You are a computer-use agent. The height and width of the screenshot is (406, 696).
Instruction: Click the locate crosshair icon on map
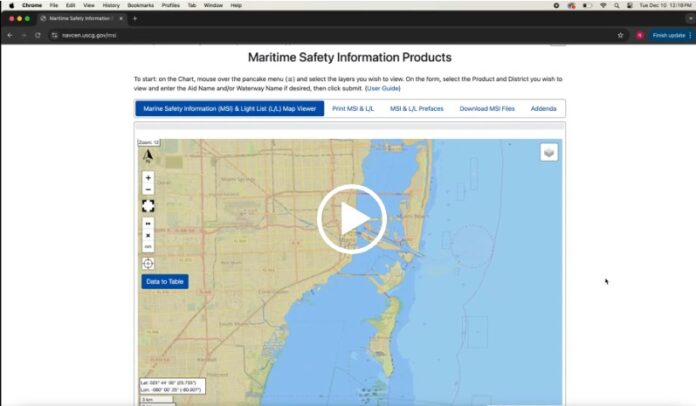coord(148,264)
